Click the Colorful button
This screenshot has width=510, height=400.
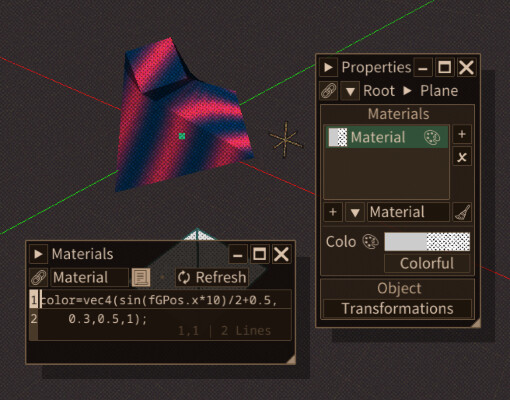(x=427, y=263)
